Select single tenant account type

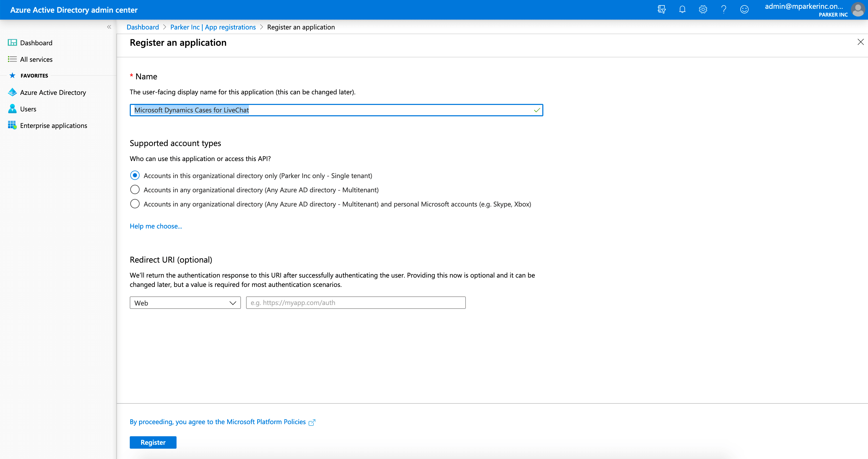135,175
